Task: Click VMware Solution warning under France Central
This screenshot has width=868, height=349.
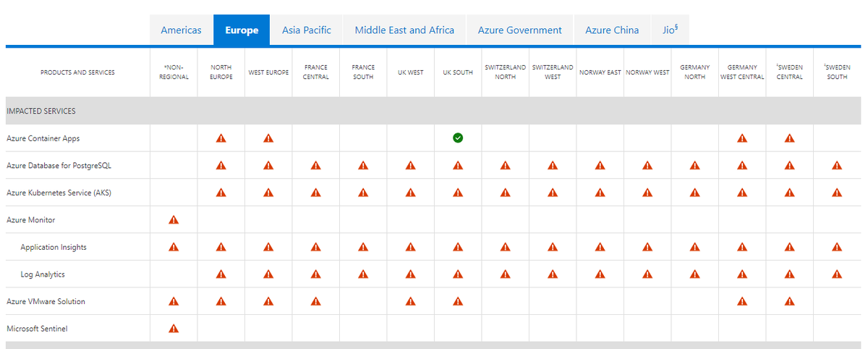Action: (316, 301)
